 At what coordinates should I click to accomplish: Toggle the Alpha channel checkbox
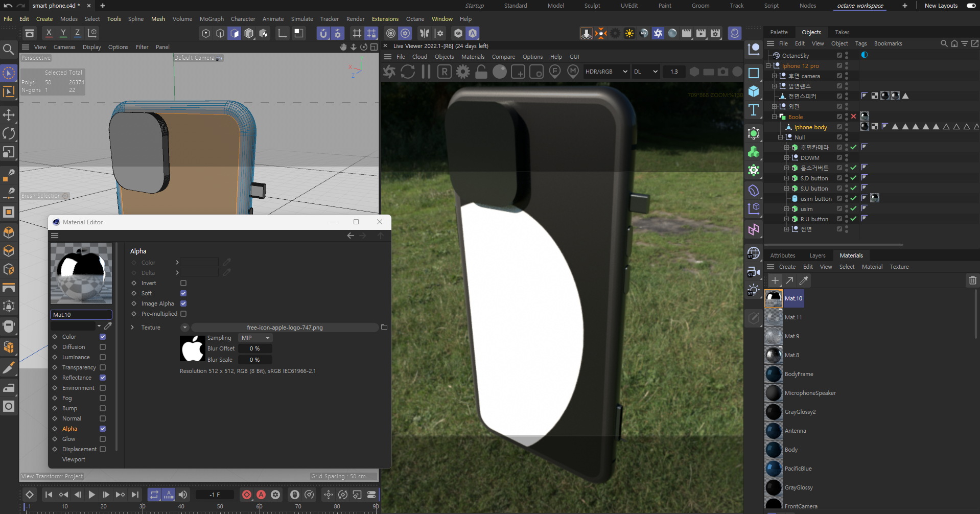103,429
